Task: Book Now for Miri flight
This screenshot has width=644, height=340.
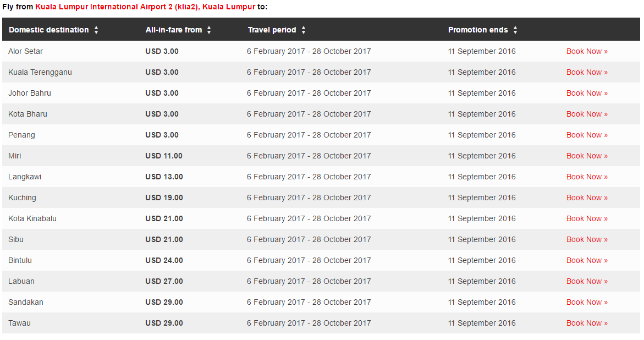Action: click(x=587, y=156)
